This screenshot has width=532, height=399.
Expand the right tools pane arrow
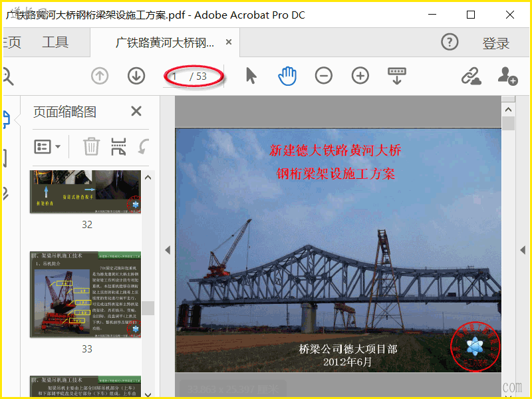pyautogui.click(x=523, y=250)
